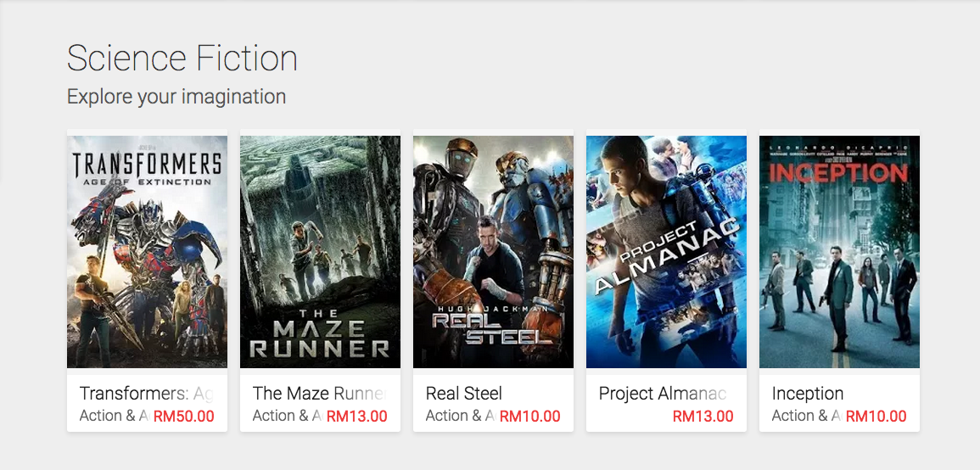Buy The Maze Runner for RM13.00
This screenshot has height=470, width=980.
[x=357, y=417]
